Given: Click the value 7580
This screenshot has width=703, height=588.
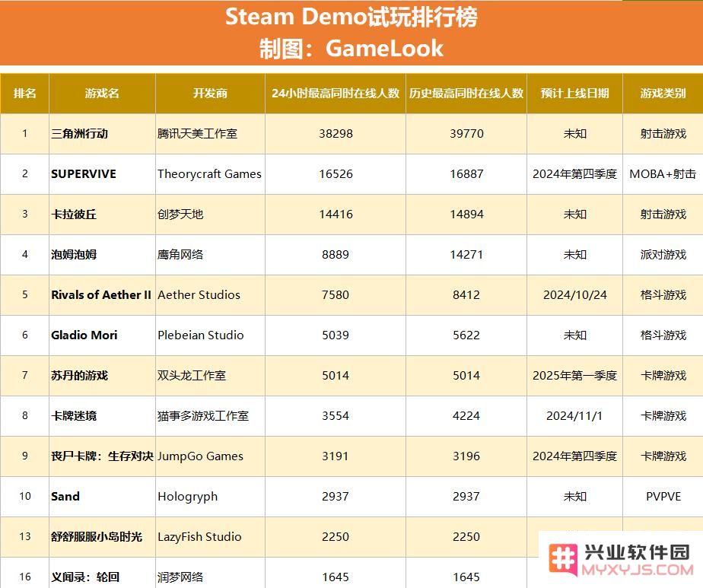Looking at the screenshot, I should point(336,295).
